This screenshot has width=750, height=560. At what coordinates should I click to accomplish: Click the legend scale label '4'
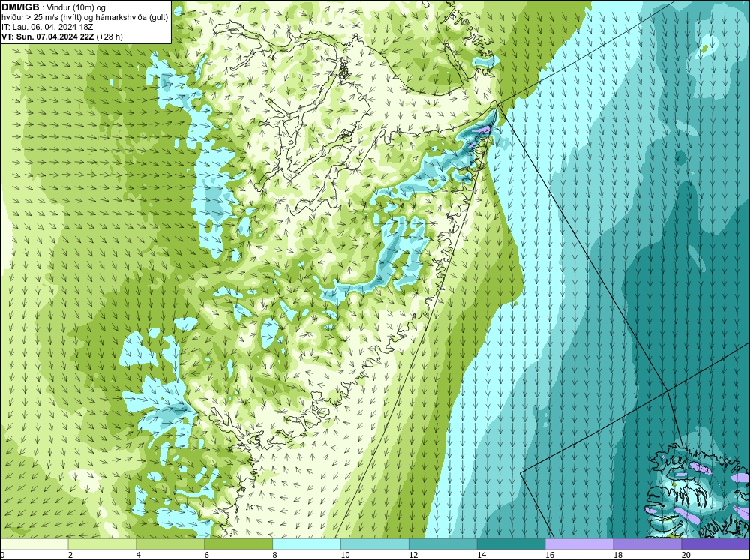(138, 555)
